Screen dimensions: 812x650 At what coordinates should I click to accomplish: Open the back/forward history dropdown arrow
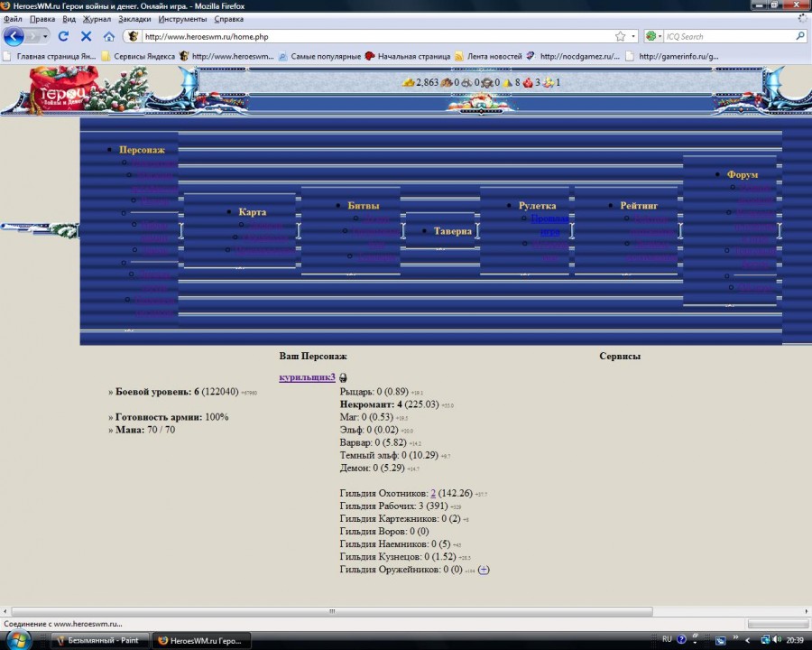[x=46, y=36]
